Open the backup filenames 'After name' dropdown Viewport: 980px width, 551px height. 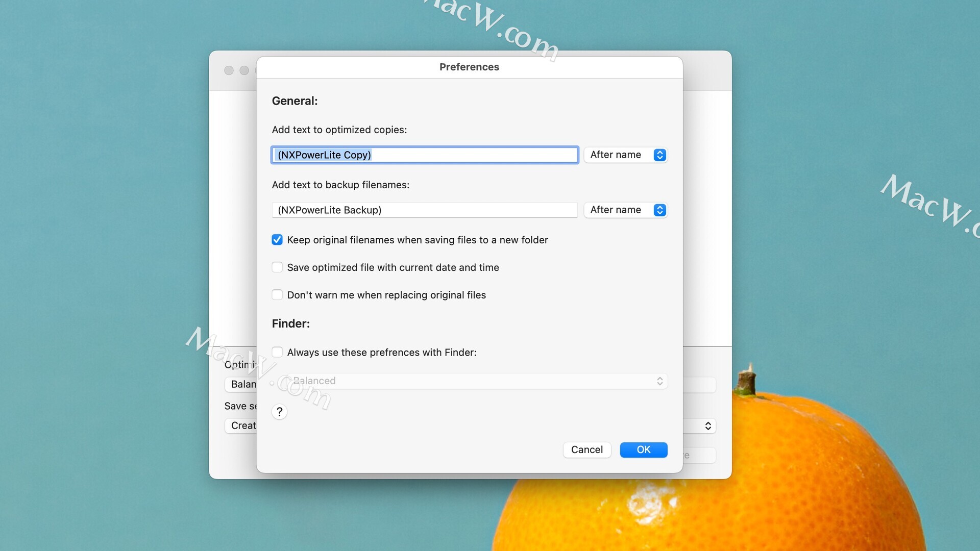[625, 210]
